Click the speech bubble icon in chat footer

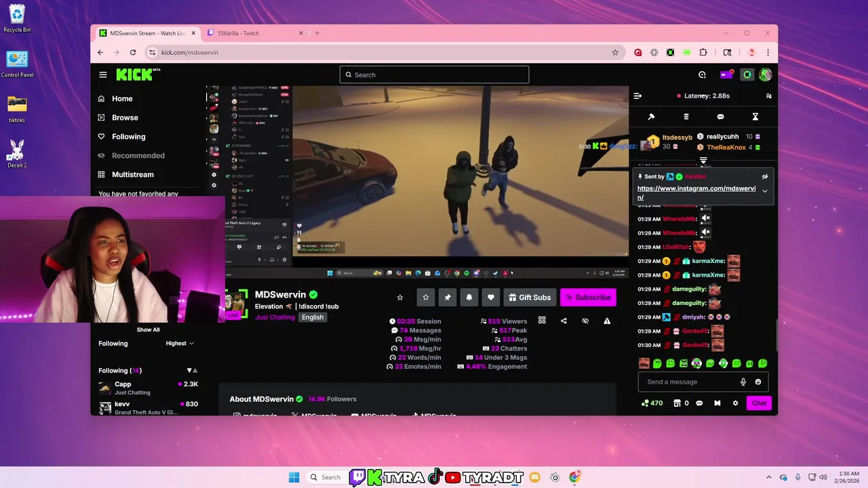(698, 403)
